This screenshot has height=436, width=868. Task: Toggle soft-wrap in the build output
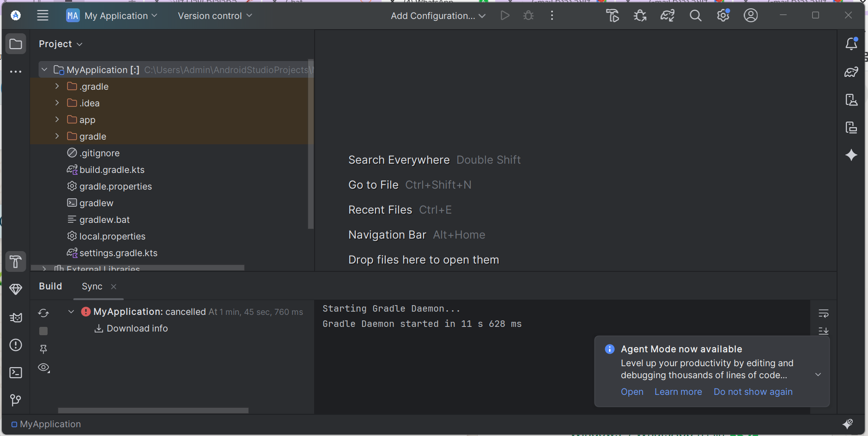click(x=823, y=313)
